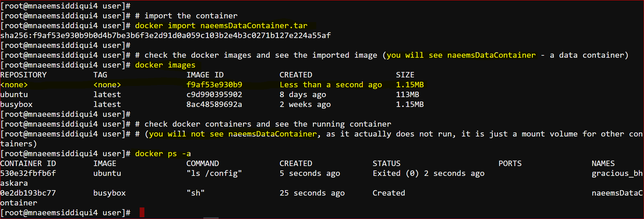Click the "sh" command value
This screenshot has width=644, height=219.
[196, 193]
